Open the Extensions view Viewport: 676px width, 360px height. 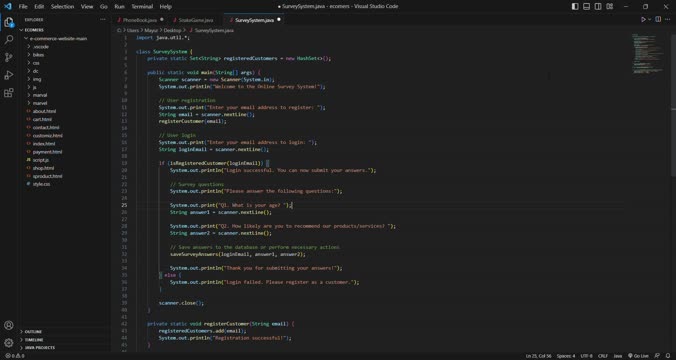click(9, 93)
